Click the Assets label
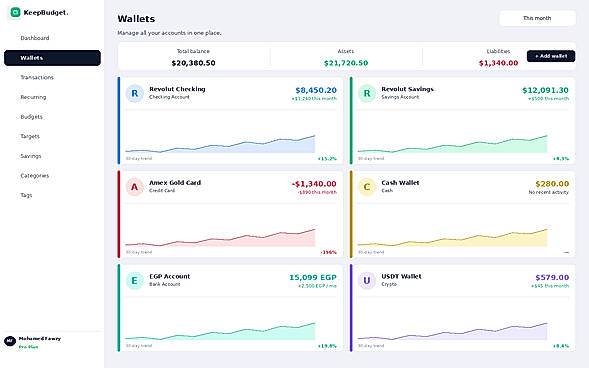 coord(346,51)
